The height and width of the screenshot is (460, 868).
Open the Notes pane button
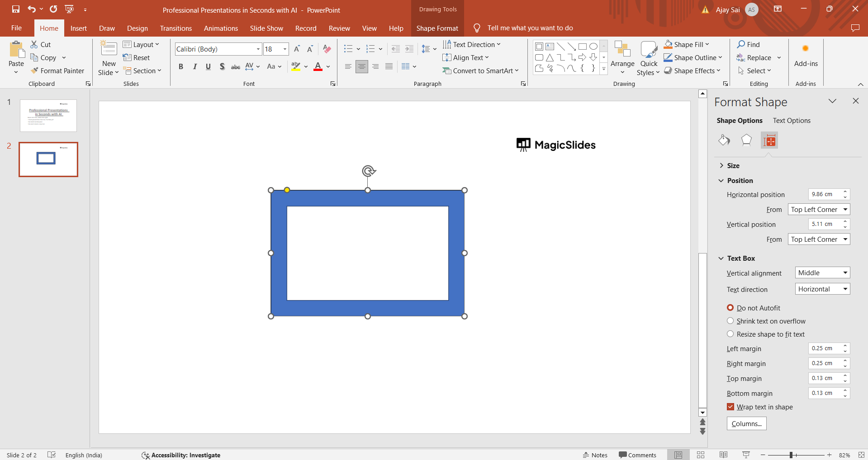tap(595, 455)
